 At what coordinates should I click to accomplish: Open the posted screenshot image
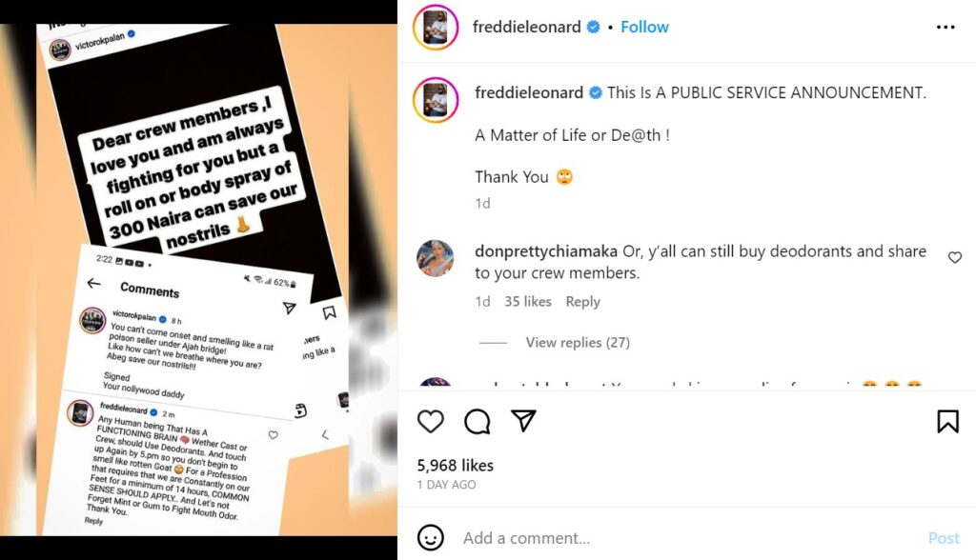click(x=198, y=280)
